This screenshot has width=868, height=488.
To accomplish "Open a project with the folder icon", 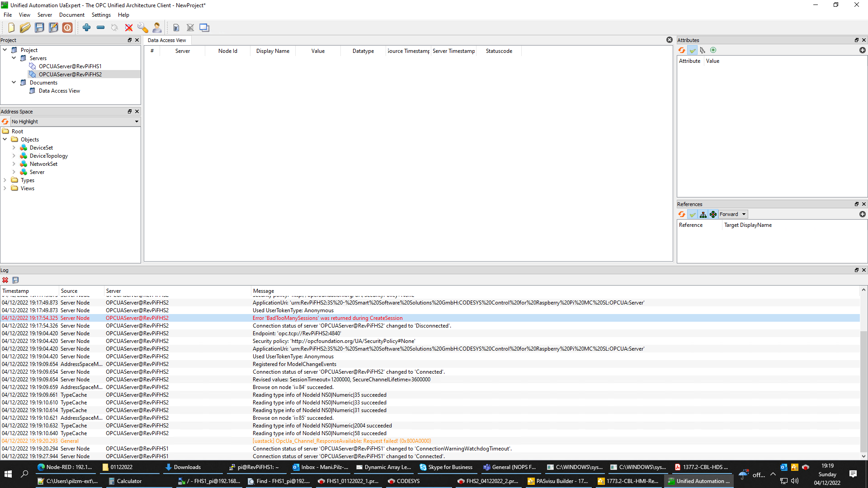I will pos(25,28).
